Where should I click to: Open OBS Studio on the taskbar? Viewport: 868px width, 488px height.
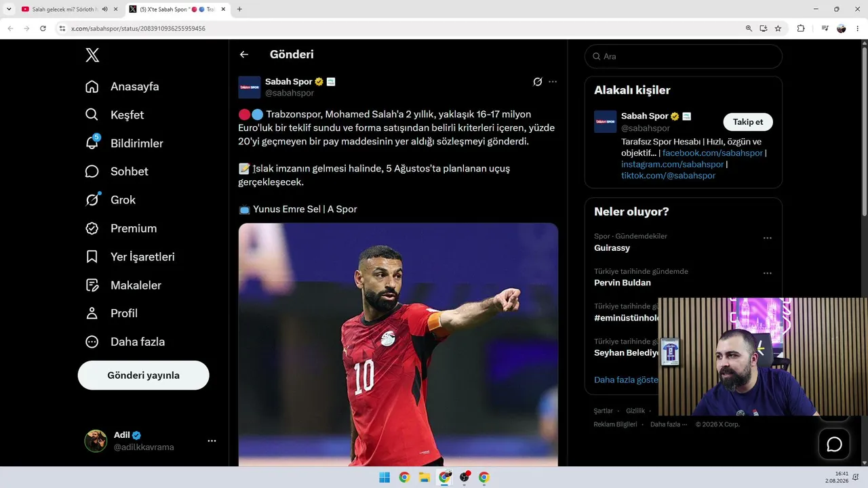click(x=465, y=477)
